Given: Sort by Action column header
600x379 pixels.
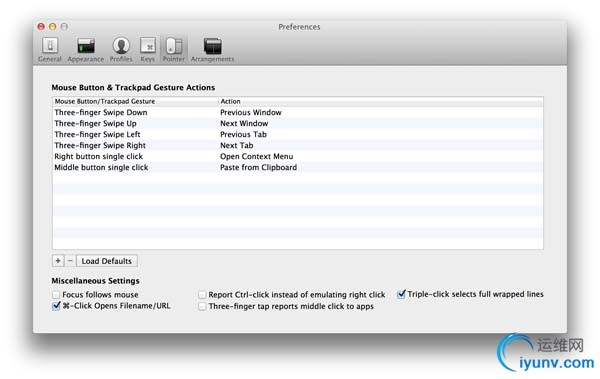Looking at the screenshot, I should [381, 101].
